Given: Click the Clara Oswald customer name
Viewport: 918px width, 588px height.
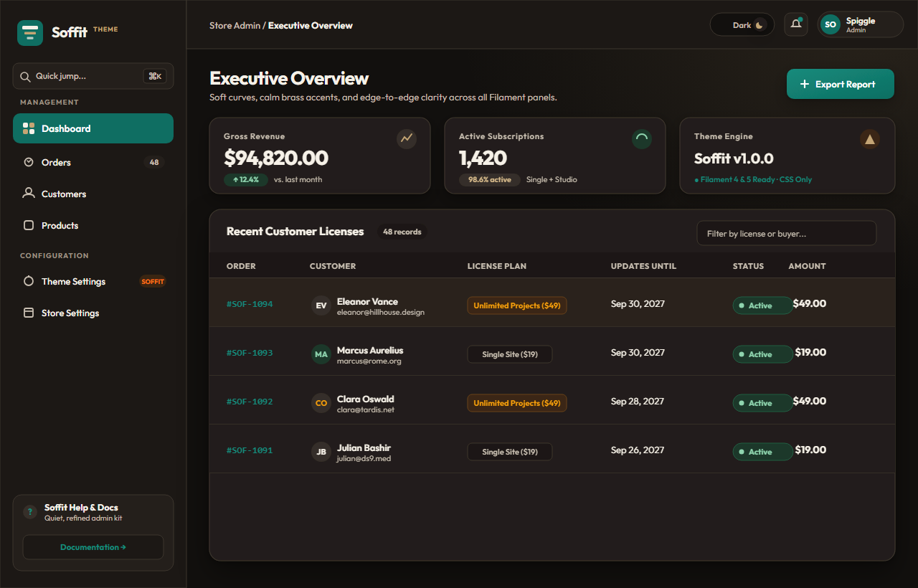Looking at the screenshot, I should coord(366,399).
